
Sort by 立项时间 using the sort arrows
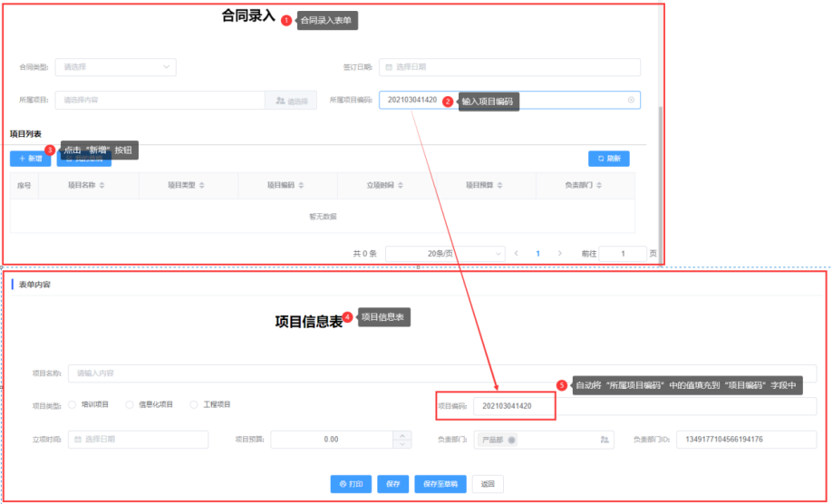coord(401,185)
